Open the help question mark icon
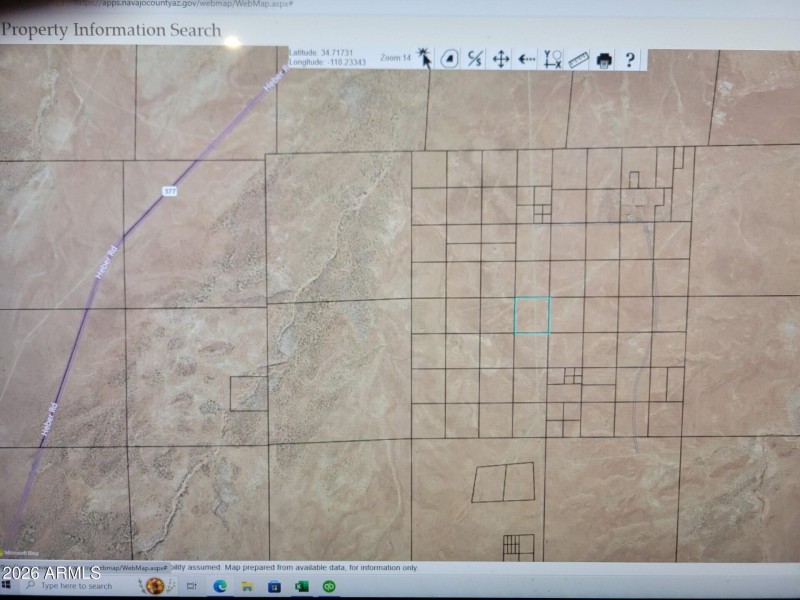Image resolution: width=800 pixels, height=600 pixels. tap(629, 60)
